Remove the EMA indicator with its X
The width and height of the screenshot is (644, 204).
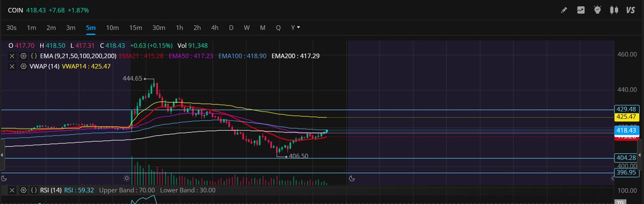coord(12,56)
